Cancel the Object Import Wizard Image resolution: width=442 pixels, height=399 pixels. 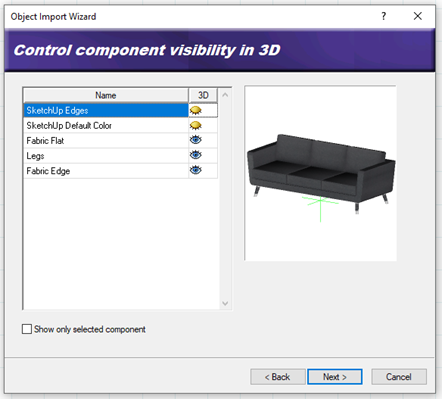[399, 377]
